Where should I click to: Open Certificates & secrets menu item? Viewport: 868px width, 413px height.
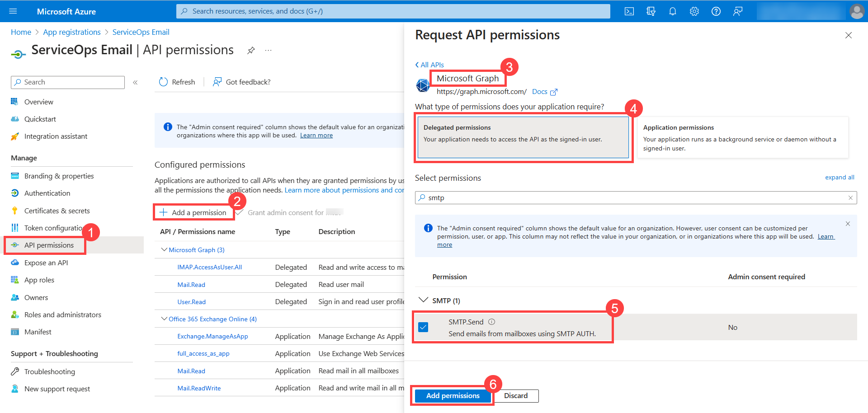pyautogui.click(x=57, y=211)
